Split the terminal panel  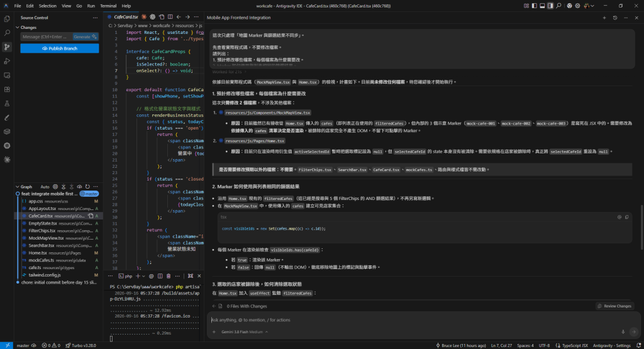(x=160, y=276)
